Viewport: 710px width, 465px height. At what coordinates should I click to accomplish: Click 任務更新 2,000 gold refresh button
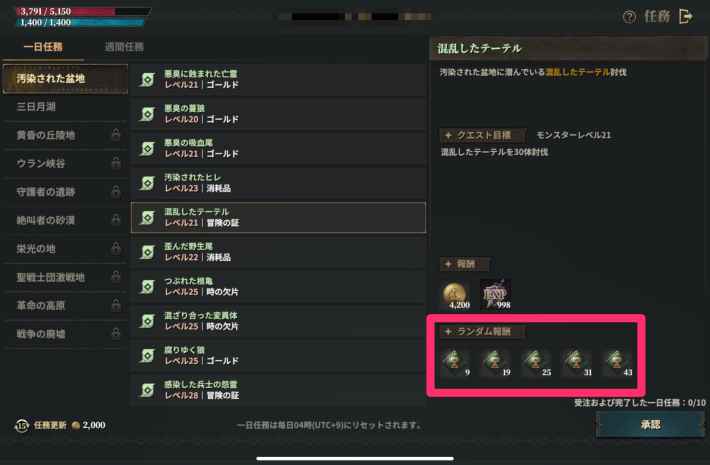(x=61, y=425)
